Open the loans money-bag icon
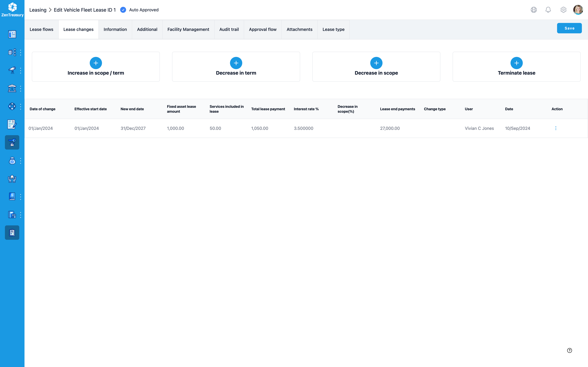This screenshot has width=588, height=367. [x=12, y=160]
